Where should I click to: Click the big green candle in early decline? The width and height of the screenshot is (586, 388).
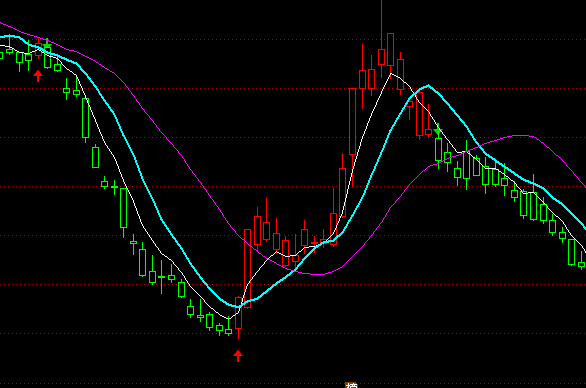click(86, 118)
